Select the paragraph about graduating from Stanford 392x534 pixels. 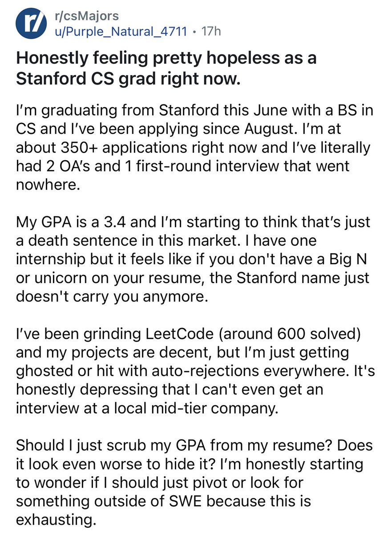coord(194,148)
